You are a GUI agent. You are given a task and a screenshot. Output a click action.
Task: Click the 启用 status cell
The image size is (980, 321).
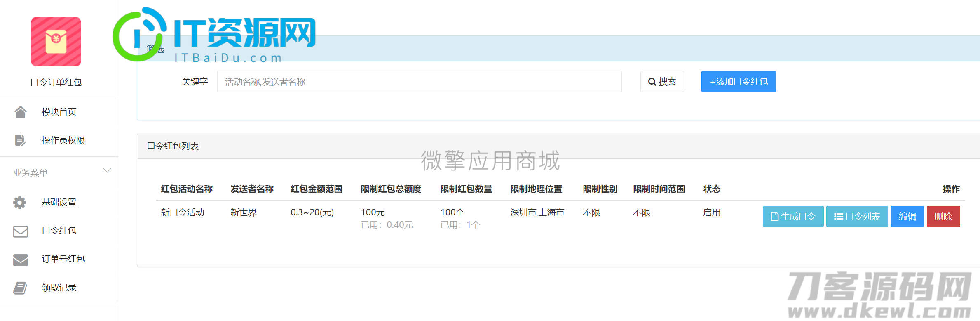click(712, 212)
